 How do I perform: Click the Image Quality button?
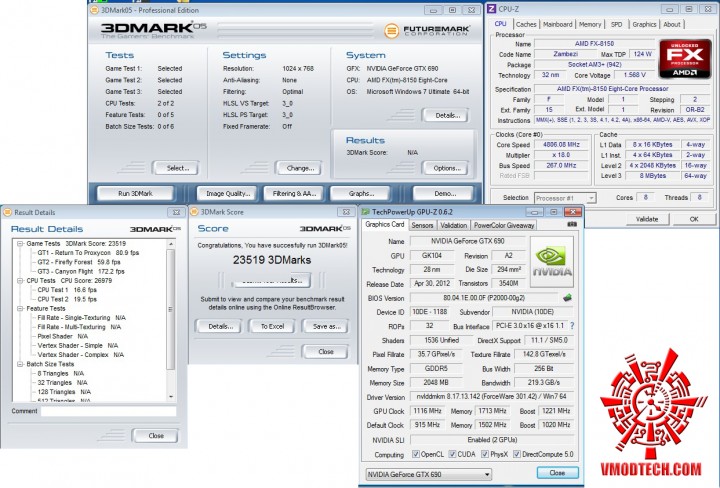tap(228, 193)
